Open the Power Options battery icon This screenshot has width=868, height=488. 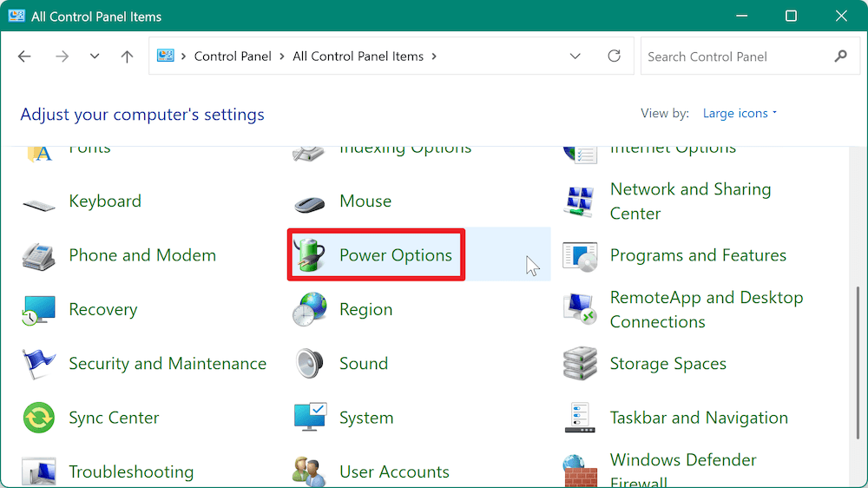coord(310,254)
